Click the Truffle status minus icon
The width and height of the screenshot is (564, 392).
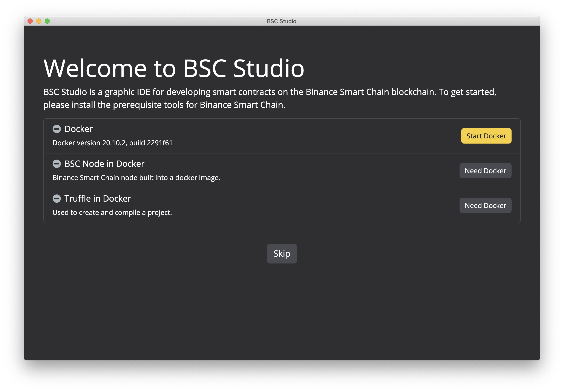coord(57,199)
